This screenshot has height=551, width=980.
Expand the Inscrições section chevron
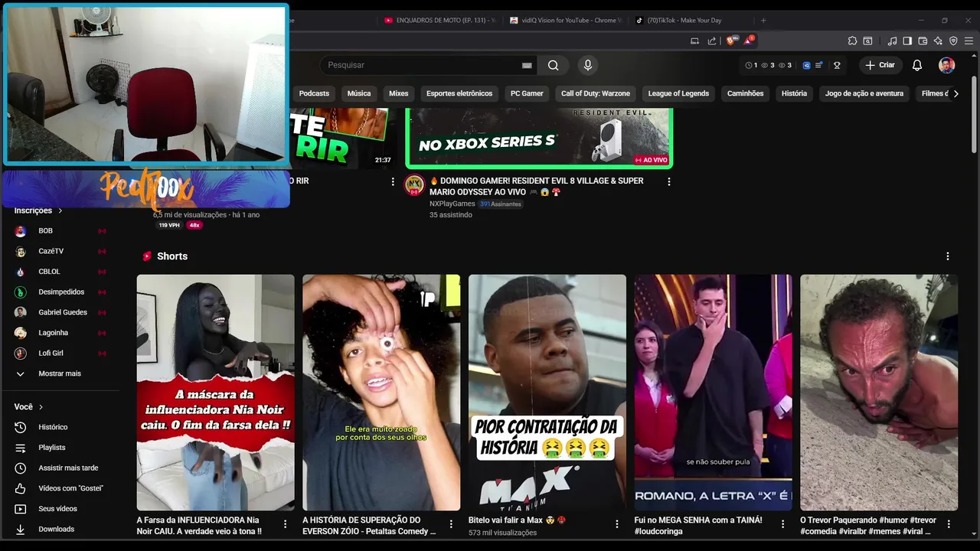tap(60, 210)
